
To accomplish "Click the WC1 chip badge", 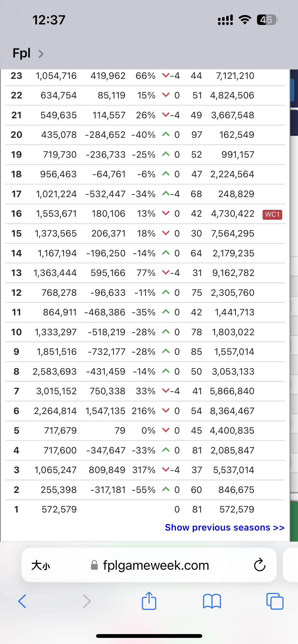I will tap(272, 214).
